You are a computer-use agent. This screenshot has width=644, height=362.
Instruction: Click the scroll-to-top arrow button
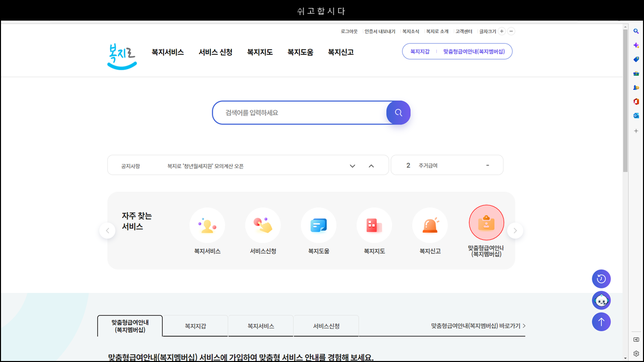click(x=601, y=322)
